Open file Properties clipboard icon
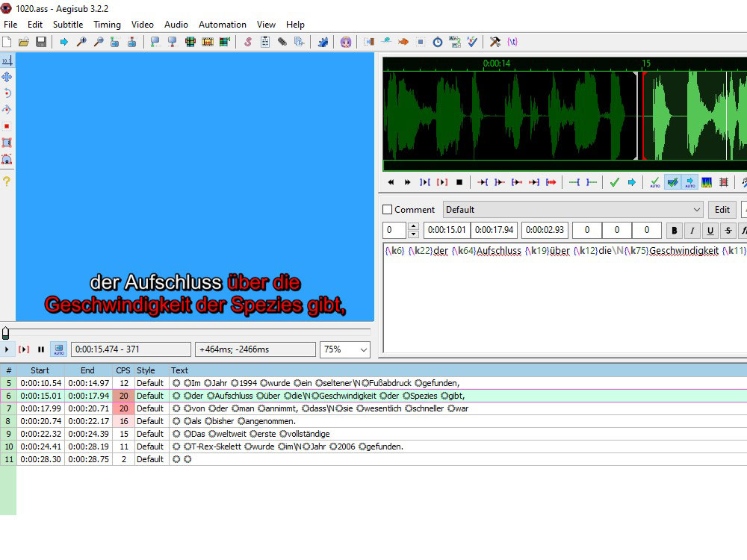747x560 pixels. point(265,42)
